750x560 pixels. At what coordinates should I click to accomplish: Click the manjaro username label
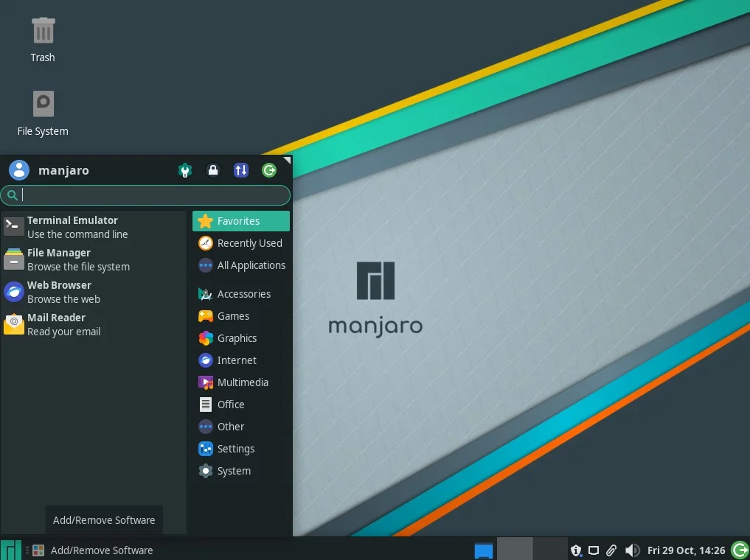pos(63,171)
